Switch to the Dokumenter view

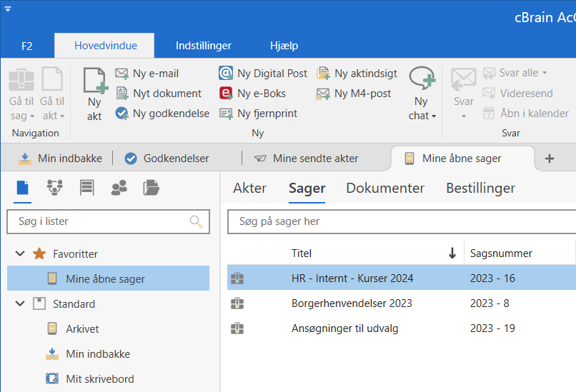385,189
